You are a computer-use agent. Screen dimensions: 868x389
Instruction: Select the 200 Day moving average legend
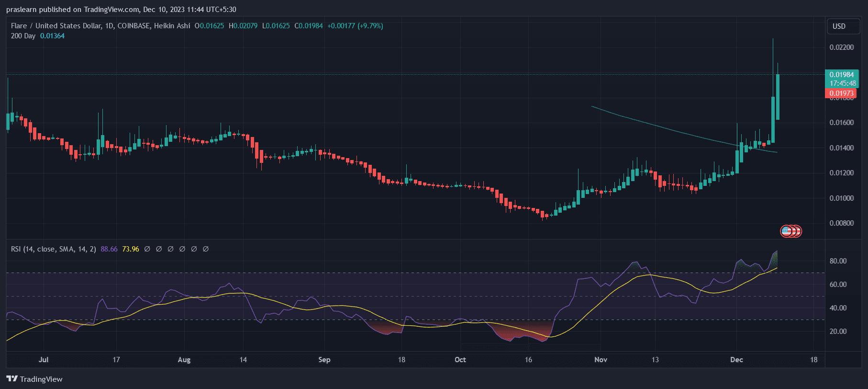(23, 36)
